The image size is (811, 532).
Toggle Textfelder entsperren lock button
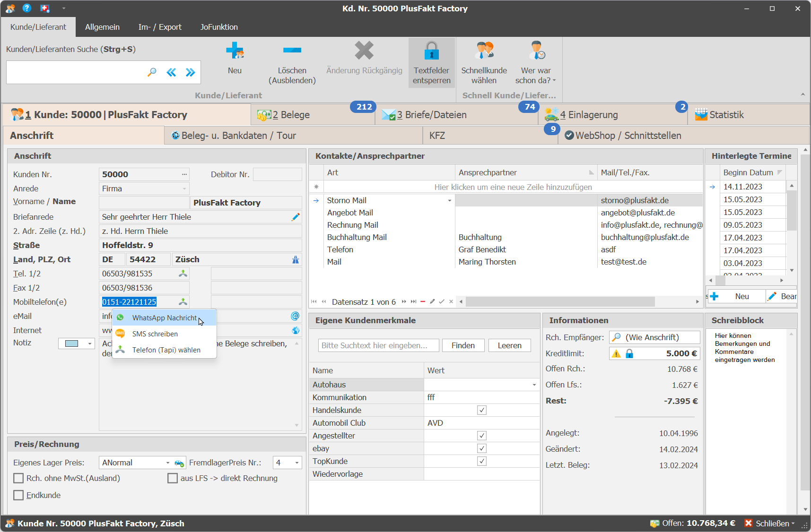[431, 62]
